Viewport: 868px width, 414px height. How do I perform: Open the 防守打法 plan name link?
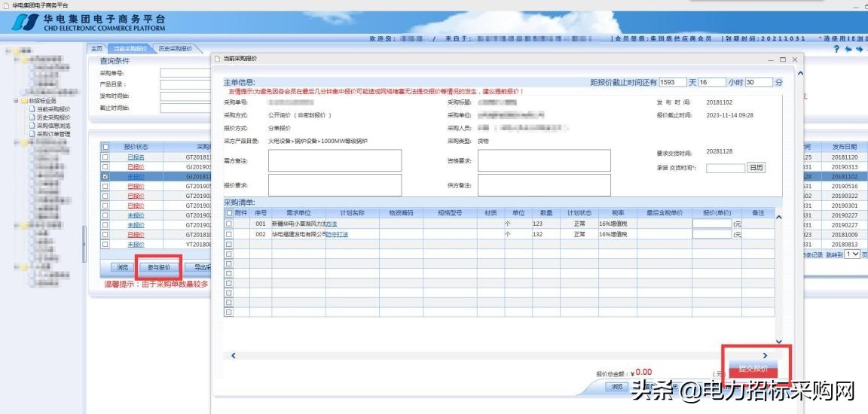click(337, 234)
